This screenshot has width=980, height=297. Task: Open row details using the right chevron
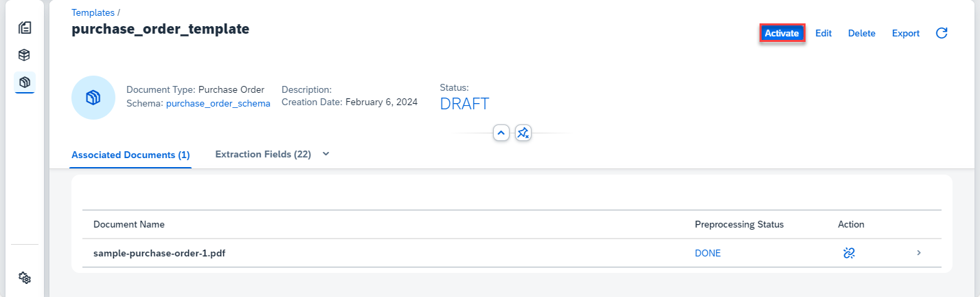pyautogui.click(x=919, y=253)
